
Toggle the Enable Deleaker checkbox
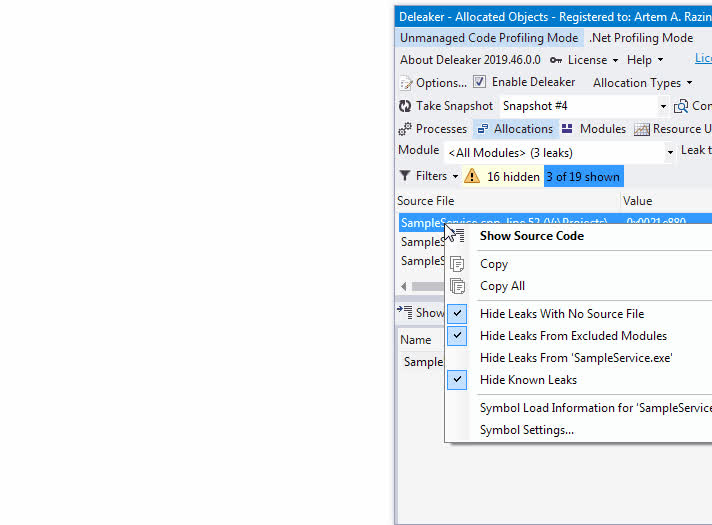pos(479,82)
